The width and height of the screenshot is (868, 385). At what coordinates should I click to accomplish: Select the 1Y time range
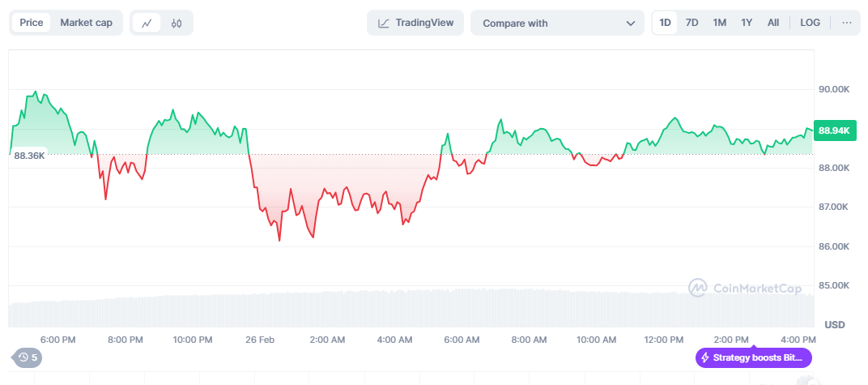tap(747, 23)
